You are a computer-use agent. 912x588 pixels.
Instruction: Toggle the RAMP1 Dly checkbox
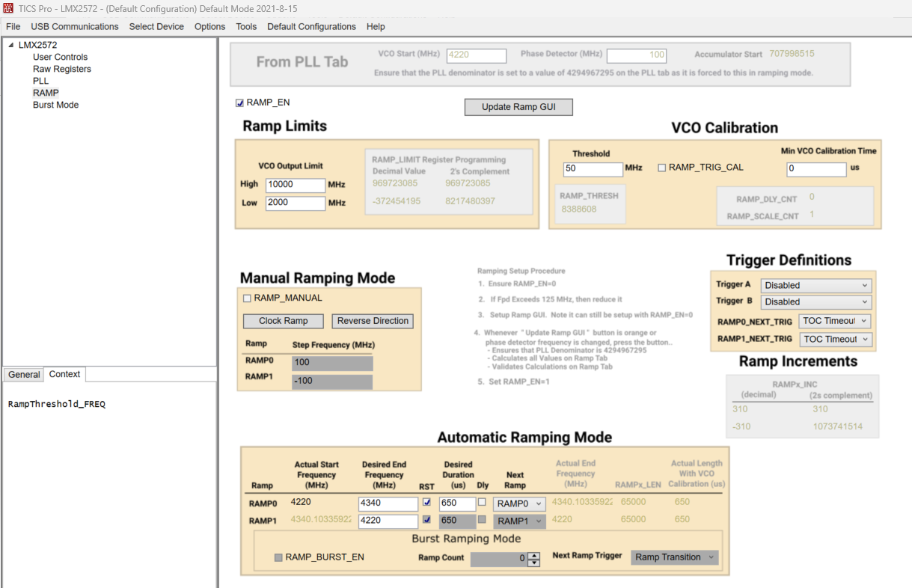coord(482,520)
